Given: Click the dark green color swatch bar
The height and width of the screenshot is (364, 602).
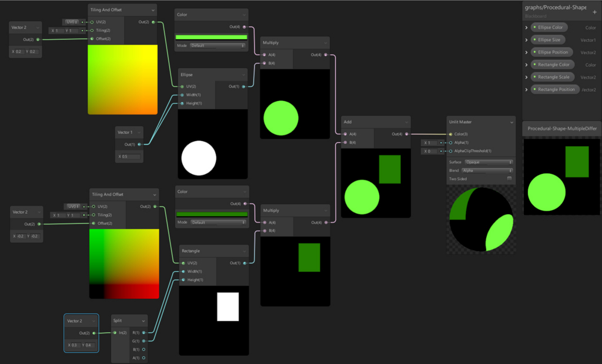Looking at the screenshot, I should click(x=212, y=214).
